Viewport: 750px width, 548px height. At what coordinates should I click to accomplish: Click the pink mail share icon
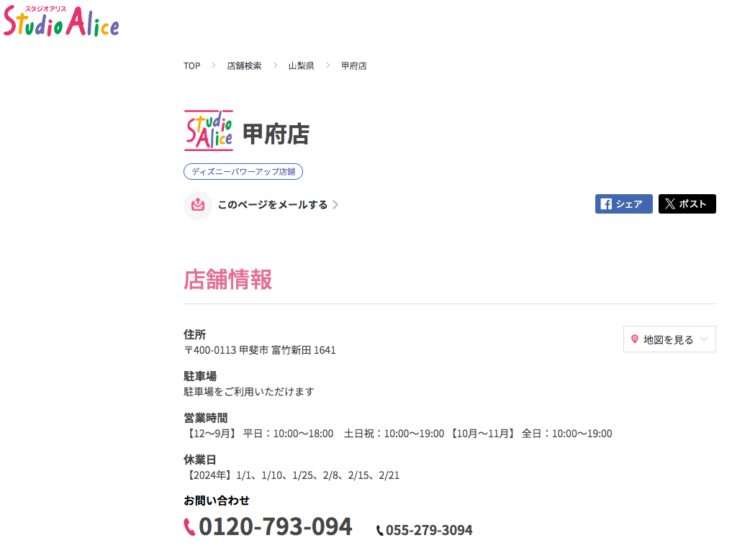[x=198, y=205]
